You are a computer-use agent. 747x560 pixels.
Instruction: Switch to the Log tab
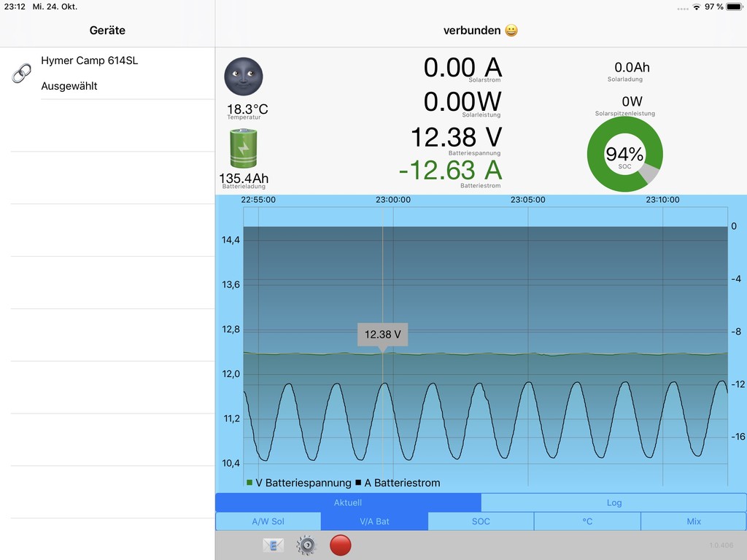click(x=614, y=502)
